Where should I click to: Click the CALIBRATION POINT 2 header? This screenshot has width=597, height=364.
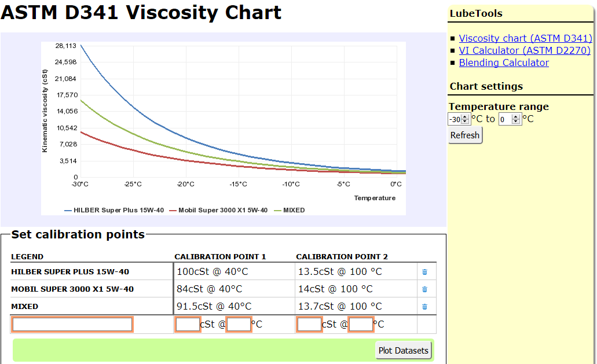click(342, 257)
